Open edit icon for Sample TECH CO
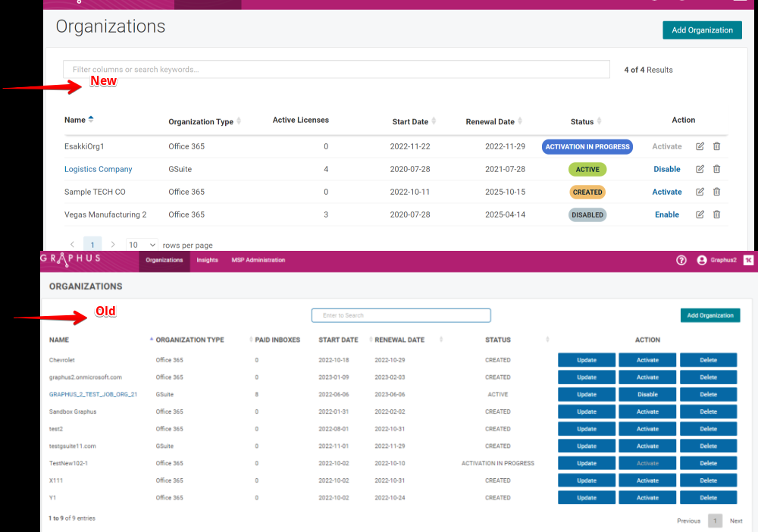 [x=700, y=192]
